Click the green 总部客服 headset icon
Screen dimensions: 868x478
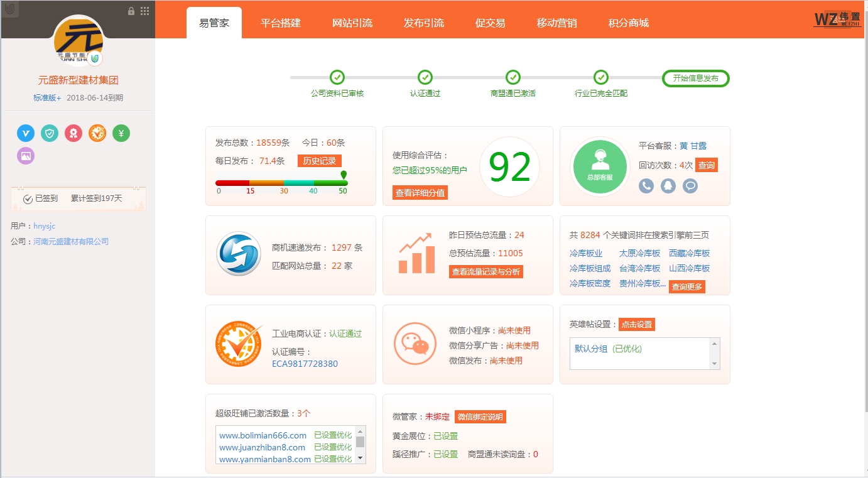tap(600, 166)
